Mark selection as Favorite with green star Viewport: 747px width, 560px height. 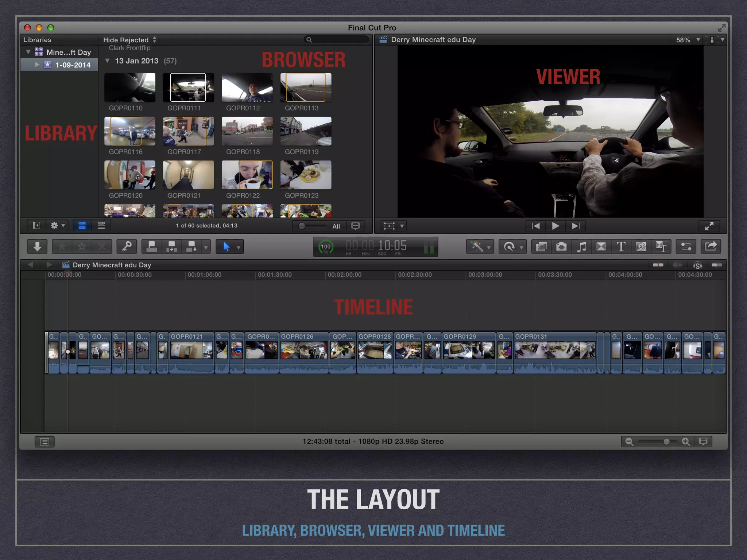(62, 247)
